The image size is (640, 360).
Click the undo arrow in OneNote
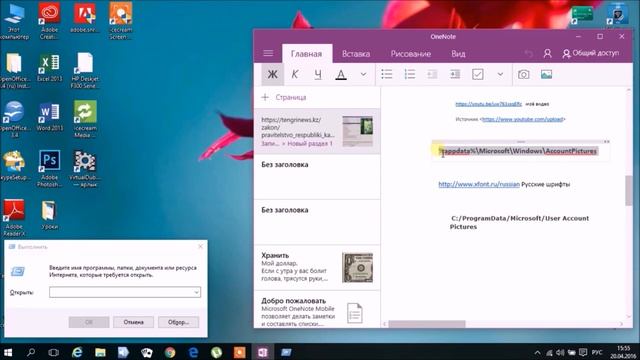pyautogui.click(x=529, y=53)
